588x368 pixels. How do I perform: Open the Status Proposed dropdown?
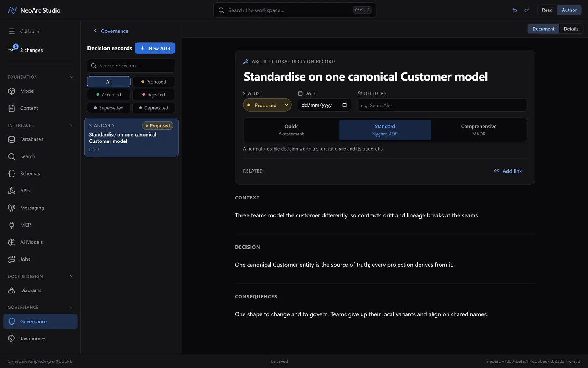(267, 105)
